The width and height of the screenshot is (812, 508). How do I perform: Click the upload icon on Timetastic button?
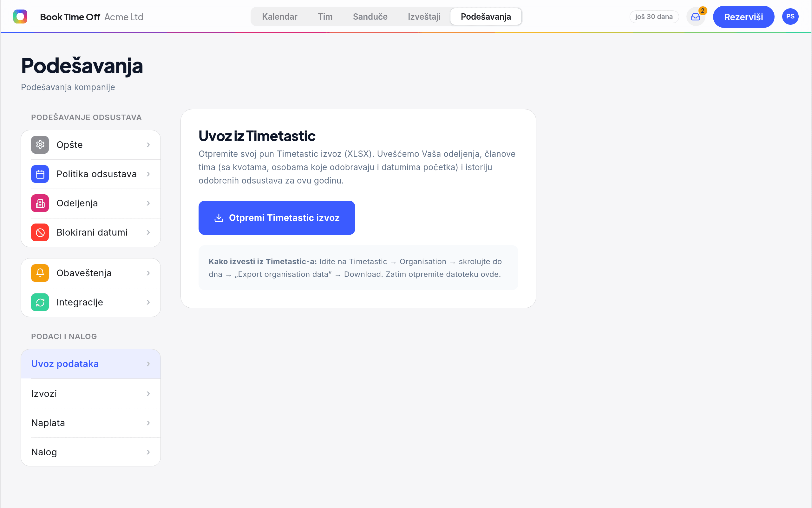[219, 218]
